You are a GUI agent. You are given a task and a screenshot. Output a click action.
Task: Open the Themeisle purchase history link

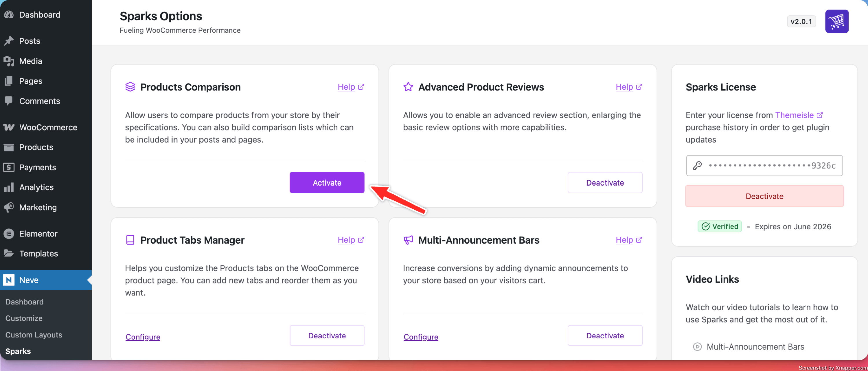pos(794,115)
